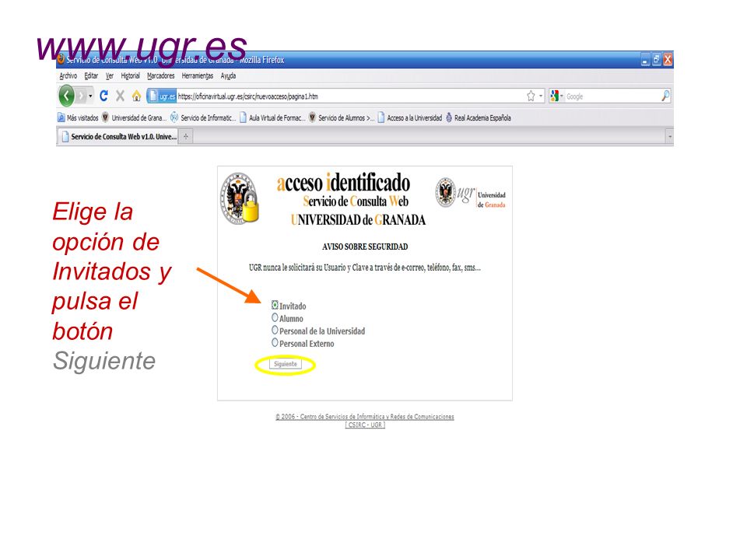Open the Archivo menu
Image resolution: width=747 pixels, height=560 pixels.
point(68,75)
